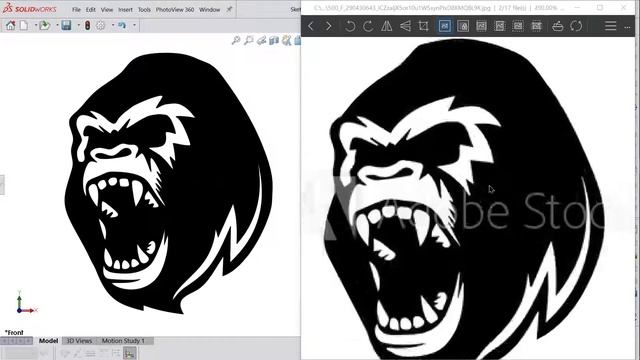Expand the New document dropdown arrow

36,25
